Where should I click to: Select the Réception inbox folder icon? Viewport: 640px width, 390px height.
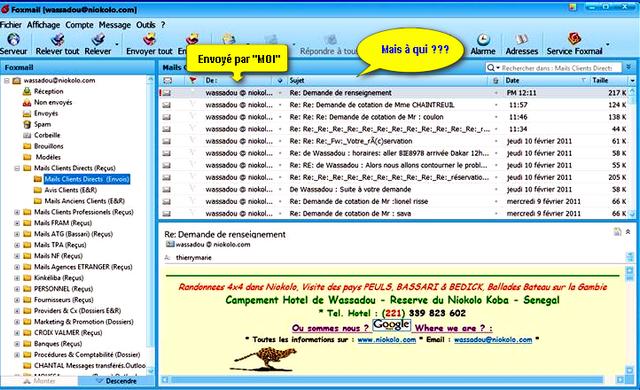pos(27,91)
